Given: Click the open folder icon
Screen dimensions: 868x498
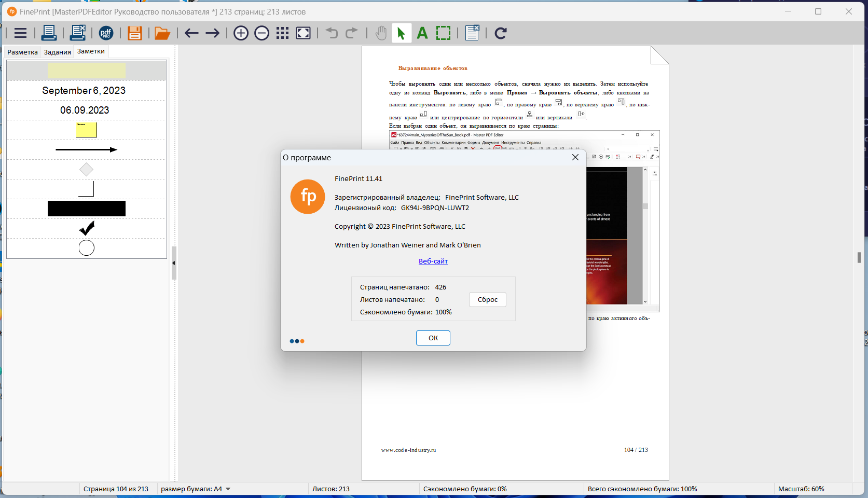Looking at the screenshot, I should click(162, 33).
